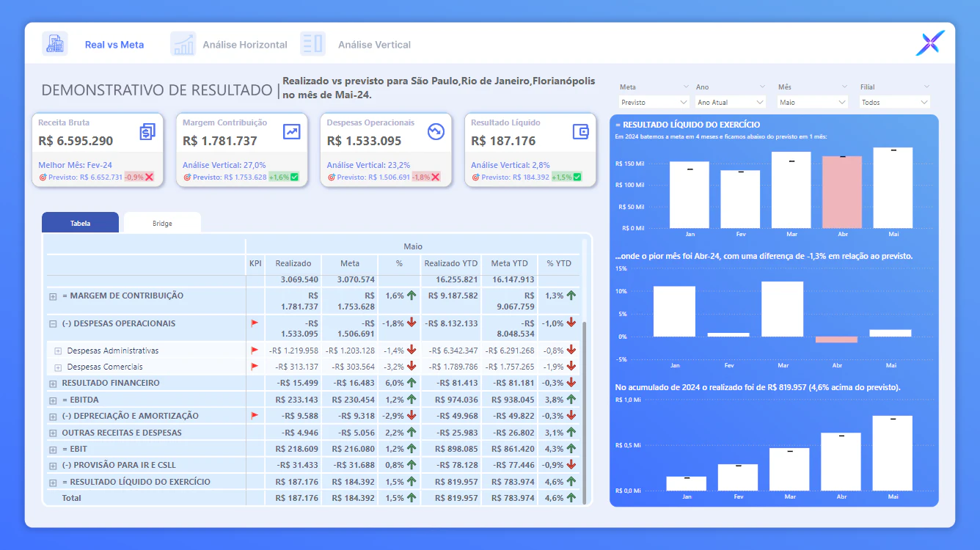Expand the Provisão para IR e CSLL row

pyautogui.click(x=53, y=466)
